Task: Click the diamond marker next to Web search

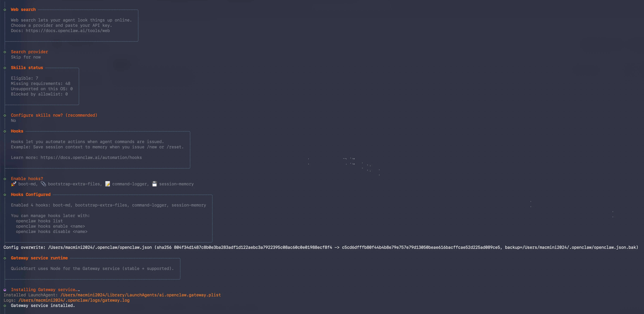Action: [x=5, y=10]
